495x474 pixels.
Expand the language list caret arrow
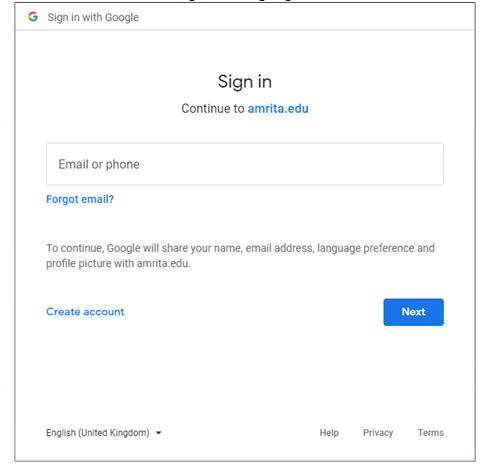click(x=158, y=433)
